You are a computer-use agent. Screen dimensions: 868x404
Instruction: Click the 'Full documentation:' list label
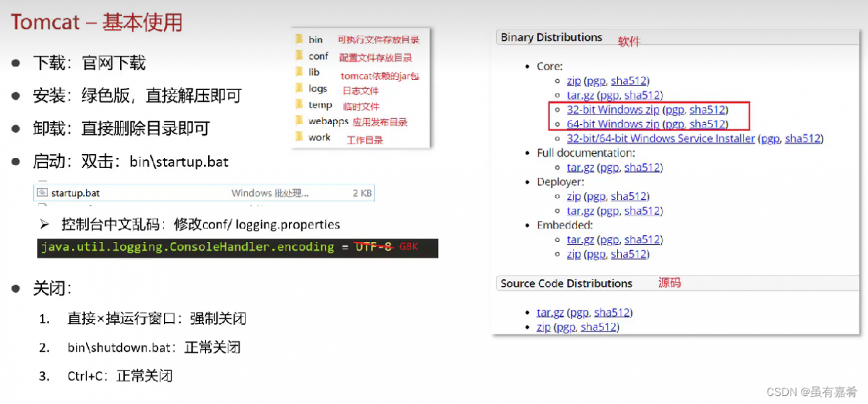[586, 153]
